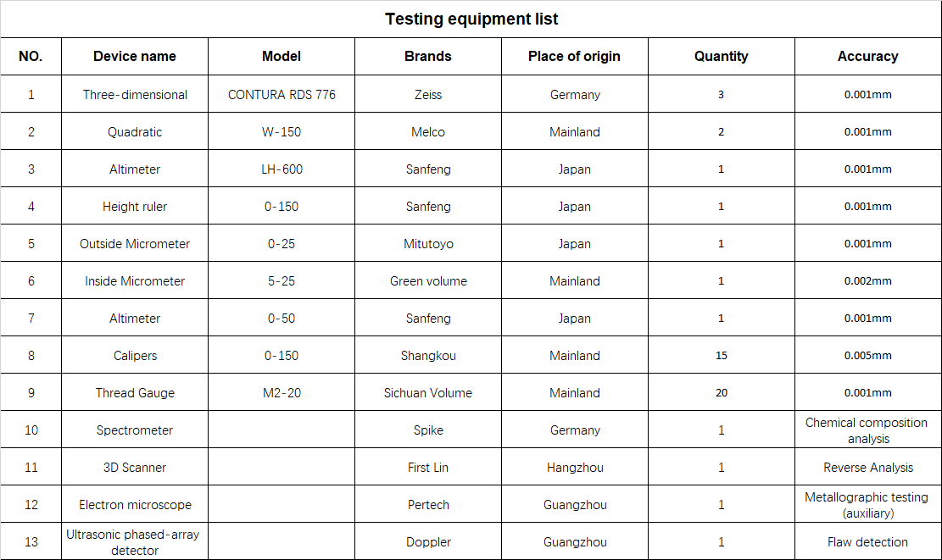The width and height of the screenshot is (942, 560).
Task: Select the 'Zeiss' brand cell
Action: pos(427,94)
